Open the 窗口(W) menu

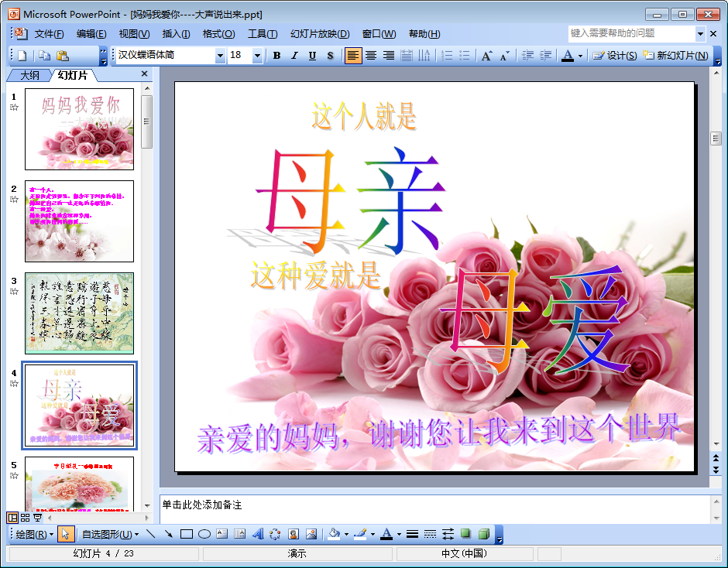379,34
